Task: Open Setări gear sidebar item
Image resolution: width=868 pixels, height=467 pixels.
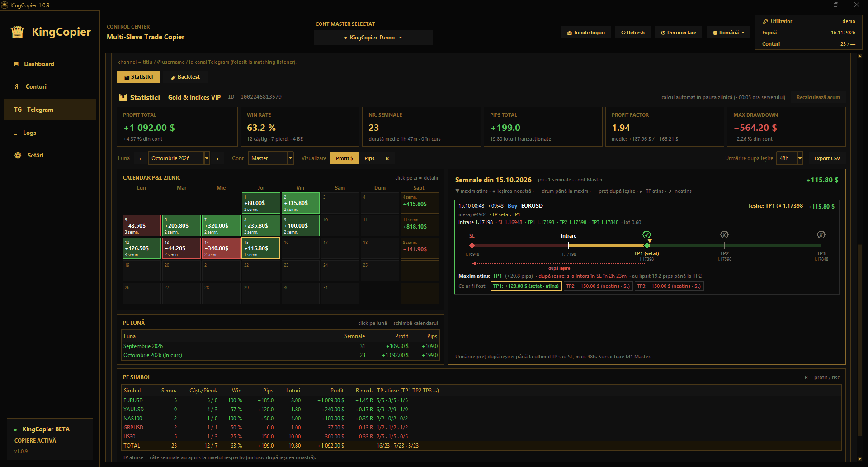Action: pos(50,155)
